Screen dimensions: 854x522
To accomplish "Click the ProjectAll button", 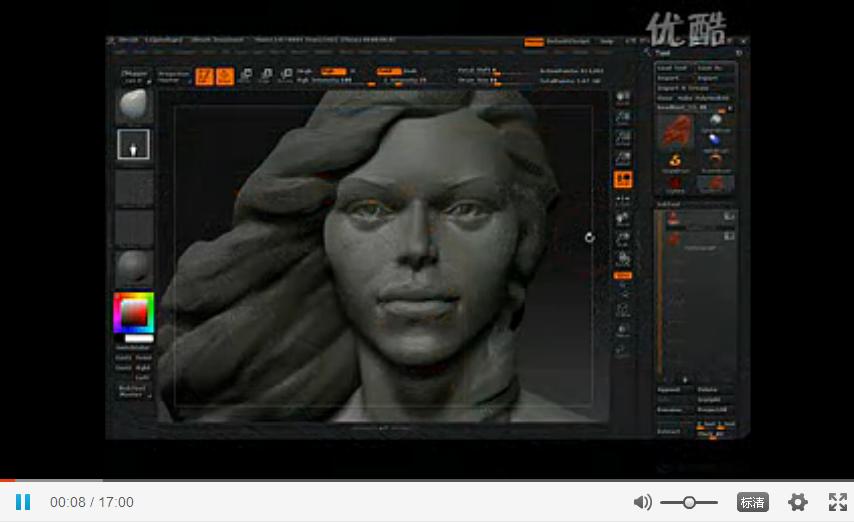I will (715, 410).
